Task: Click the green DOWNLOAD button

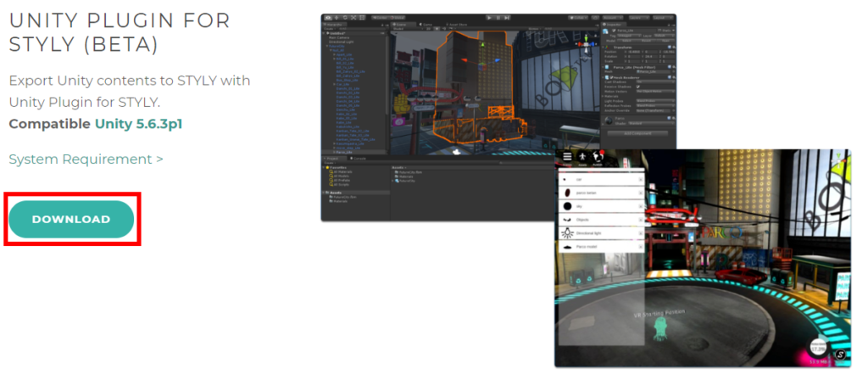Action: click(x=71, y=220)
